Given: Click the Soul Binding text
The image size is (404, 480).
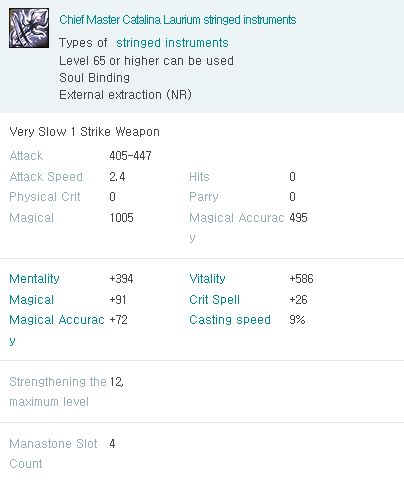Looking at the screenshot, I should point(95,78).
